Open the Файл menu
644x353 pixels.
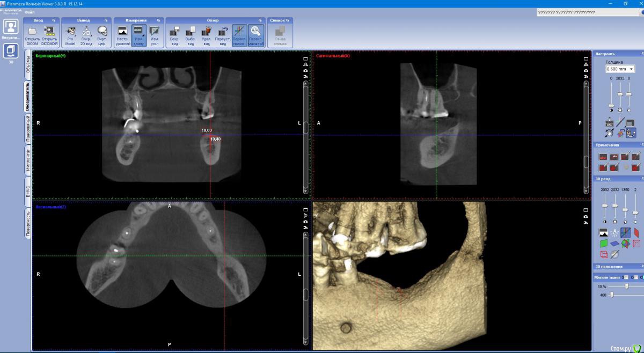(30, 12)
